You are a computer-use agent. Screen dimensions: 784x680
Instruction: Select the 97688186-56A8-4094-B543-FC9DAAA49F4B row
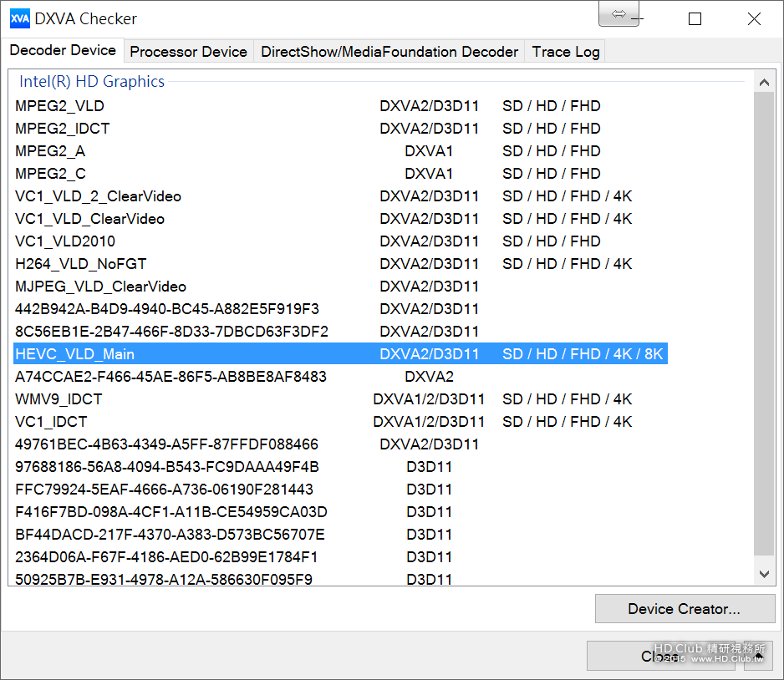(x=340, y=467)
